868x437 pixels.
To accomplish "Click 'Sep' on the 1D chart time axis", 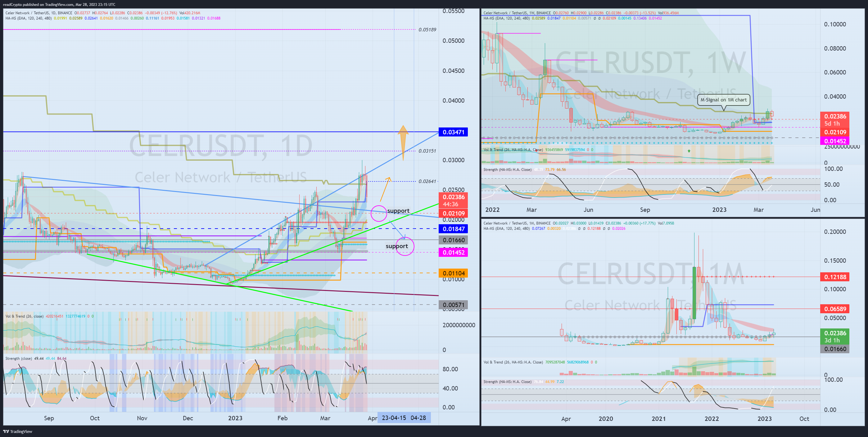I will pyautogui.click(x=49, y=418).
